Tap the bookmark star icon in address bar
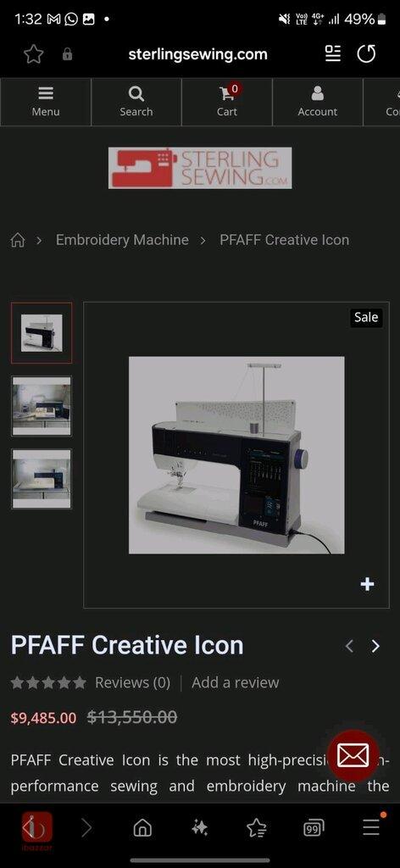 point(34,53)
